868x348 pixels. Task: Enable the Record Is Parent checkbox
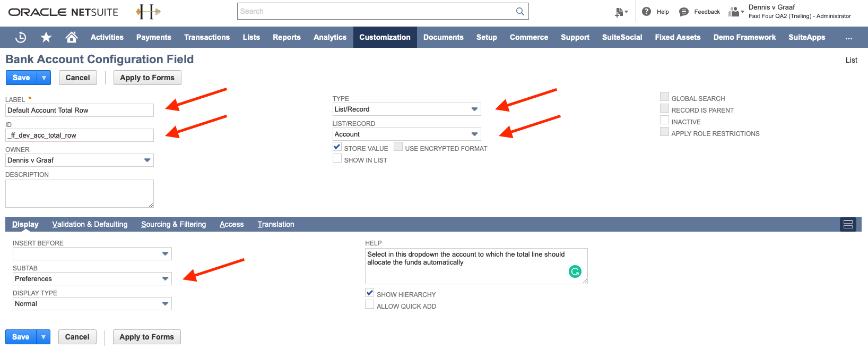coord(664,108)
